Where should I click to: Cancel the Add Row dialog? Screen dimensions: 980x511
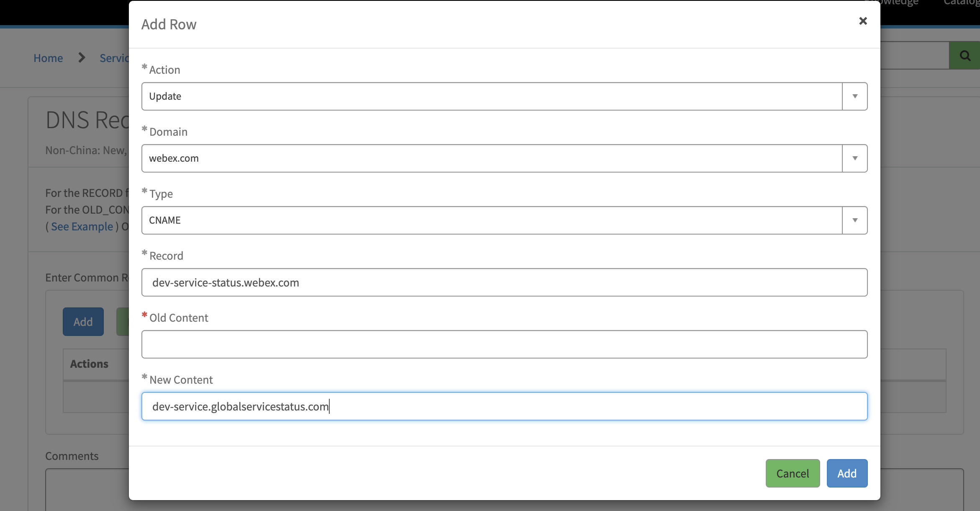[793, 473]
